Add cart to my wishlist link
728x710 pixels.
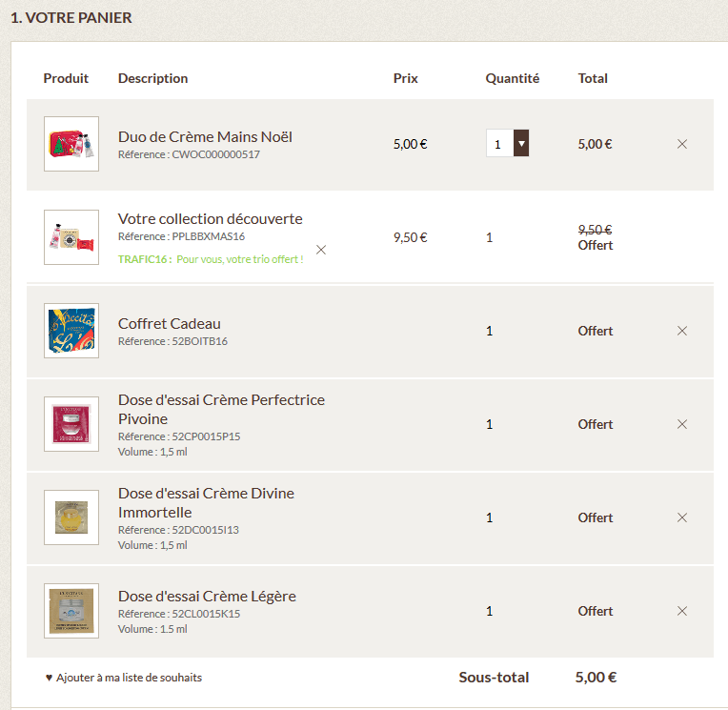[x=129, y=678]
